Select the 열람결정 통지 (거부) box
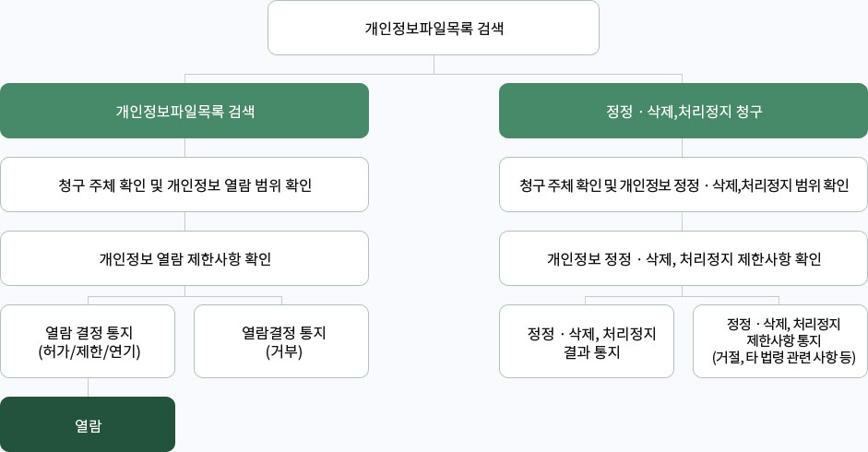This screenshot has width=868, height=452. 281,341
